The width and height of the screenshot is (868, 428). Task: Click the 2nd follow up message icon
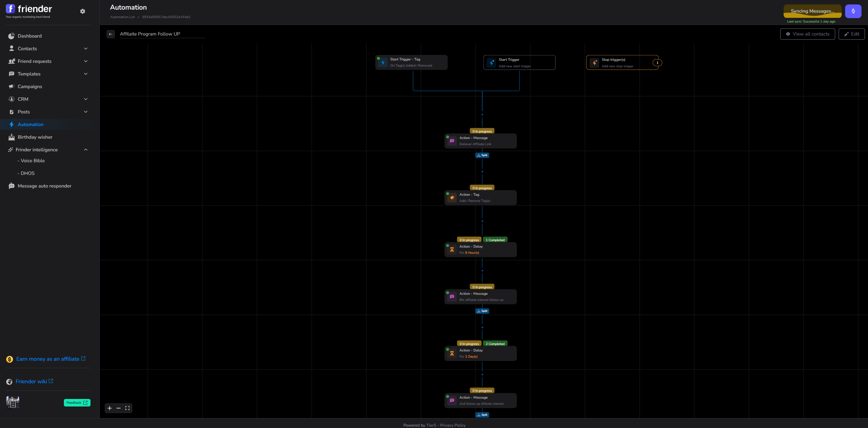(x=452, y=401)
